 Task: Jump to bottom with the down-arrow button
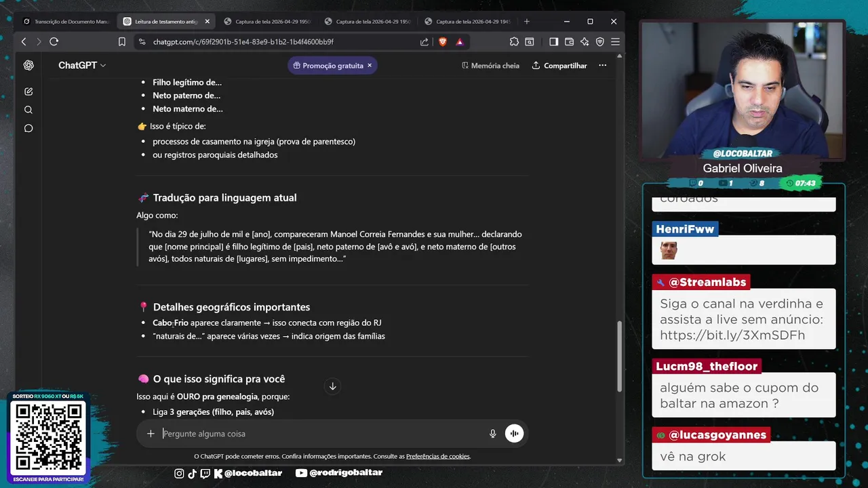(332, 386)
